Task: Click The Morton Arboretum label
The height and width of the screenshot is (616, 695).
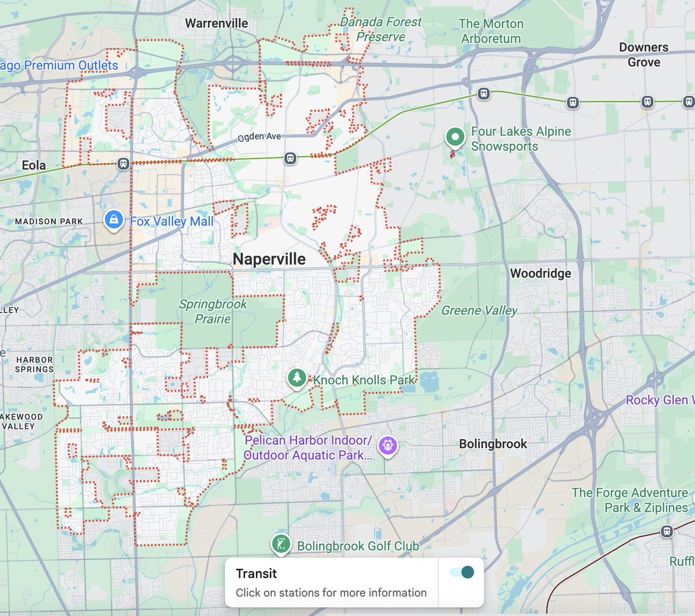Action: pyautogui.click(x=491, y=31)
